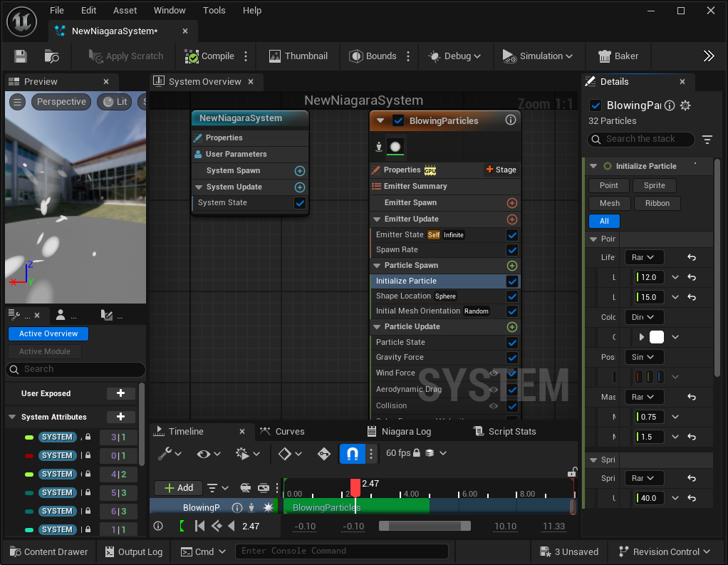Open the Compile options menu

click(246, 56)
